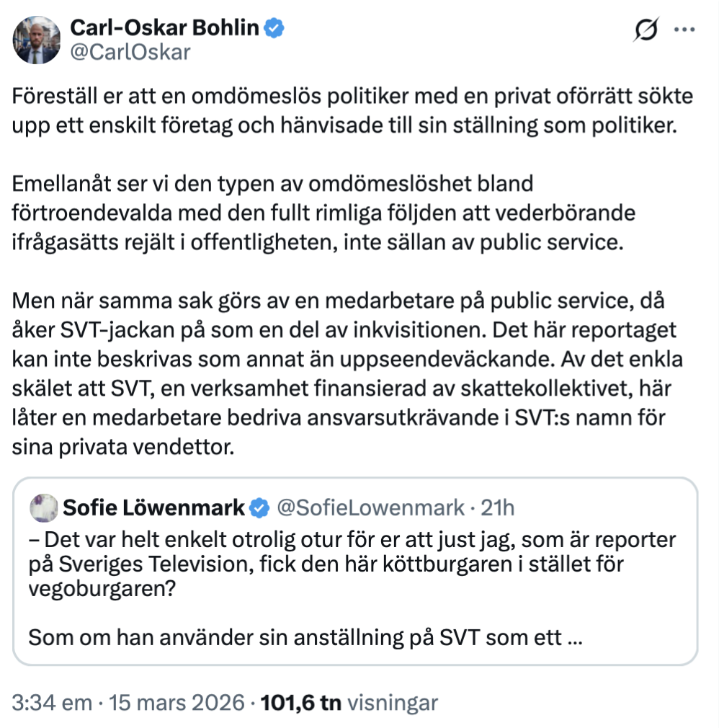This screenshot has height=728, width=719.
Task: Visit the @SofieLowenmark handle
Action: point(370,508)
